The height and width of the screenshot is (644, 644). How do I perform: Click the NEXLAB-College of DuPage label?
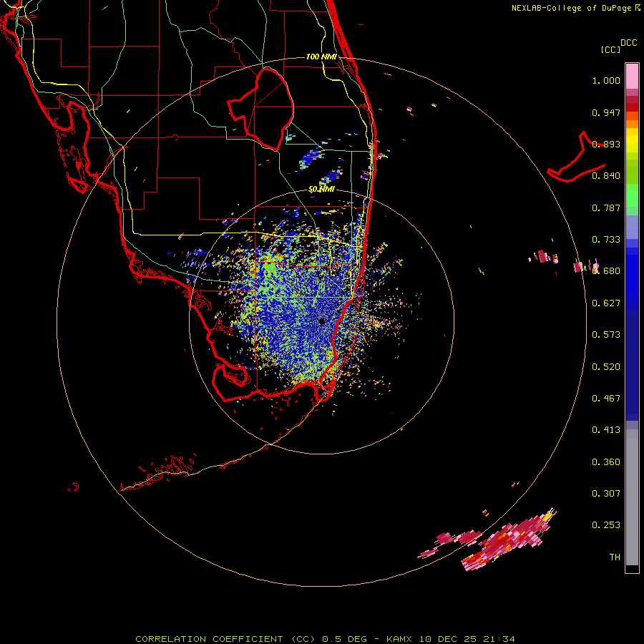tap(571, 8)
